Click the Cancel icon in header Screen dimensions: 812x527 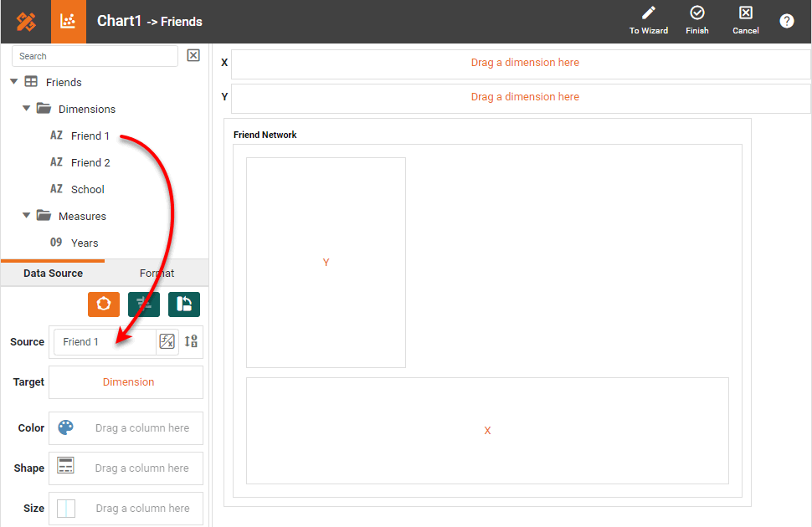(745, 13)
